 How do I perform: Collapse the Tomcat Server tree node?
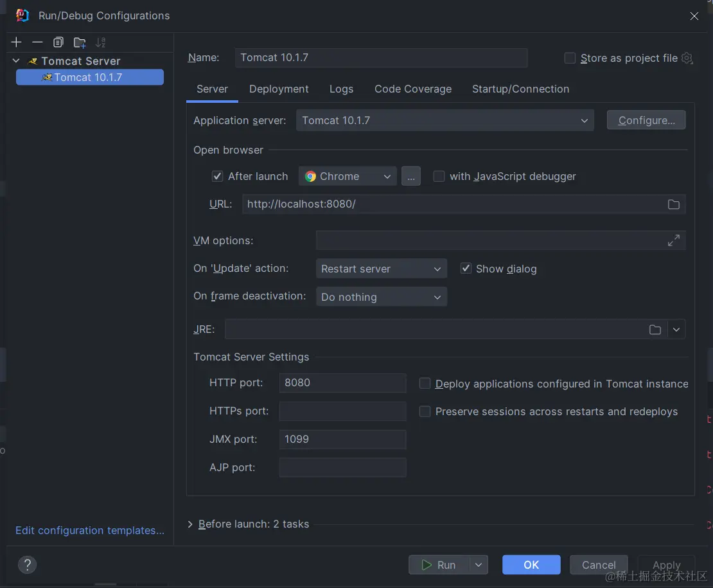(16, 61)
